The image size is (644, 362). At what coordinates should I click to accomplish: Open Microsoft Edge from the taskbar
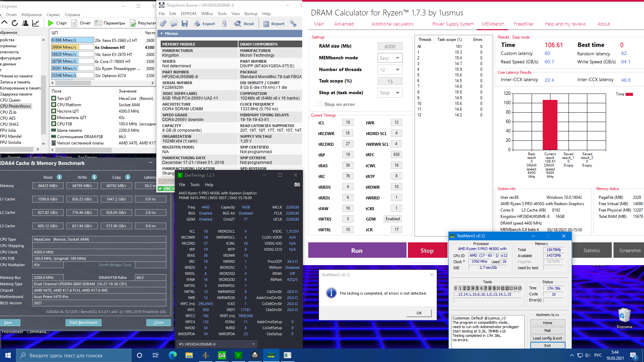(172, 355)
